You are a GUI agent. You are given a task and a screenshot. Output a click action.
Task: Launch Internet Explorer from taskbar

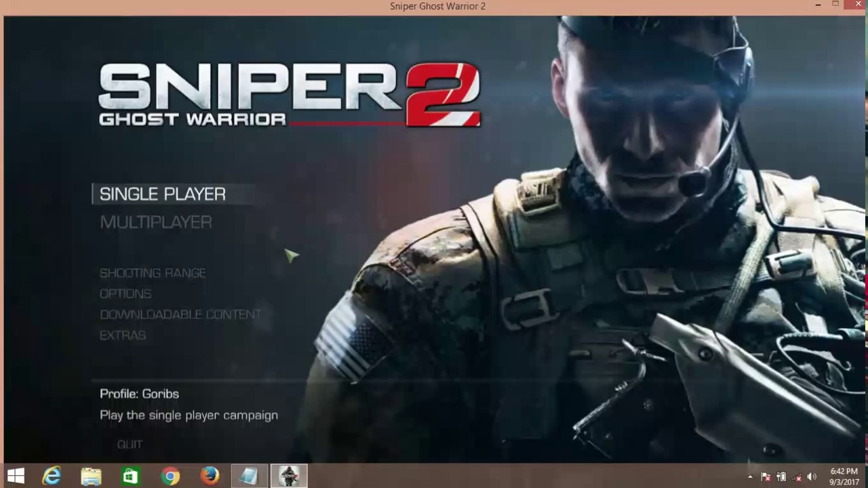point(52,476)
